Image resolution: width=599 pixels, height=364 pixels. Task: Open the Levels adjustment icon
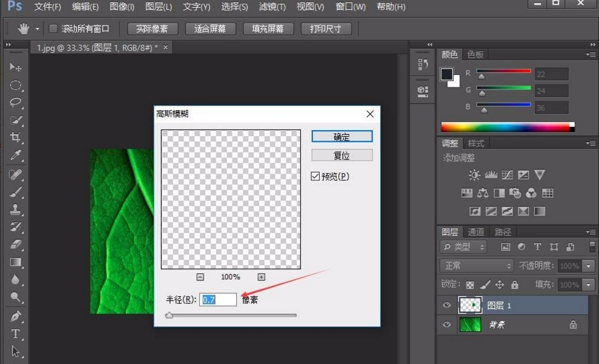pos(491,175)
